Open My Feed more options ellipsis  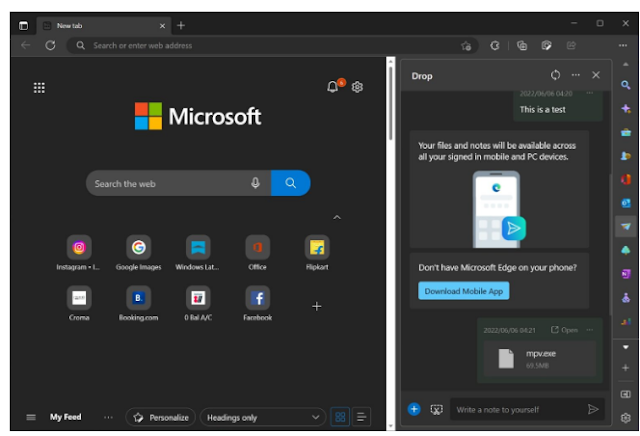tap(108, 417)
